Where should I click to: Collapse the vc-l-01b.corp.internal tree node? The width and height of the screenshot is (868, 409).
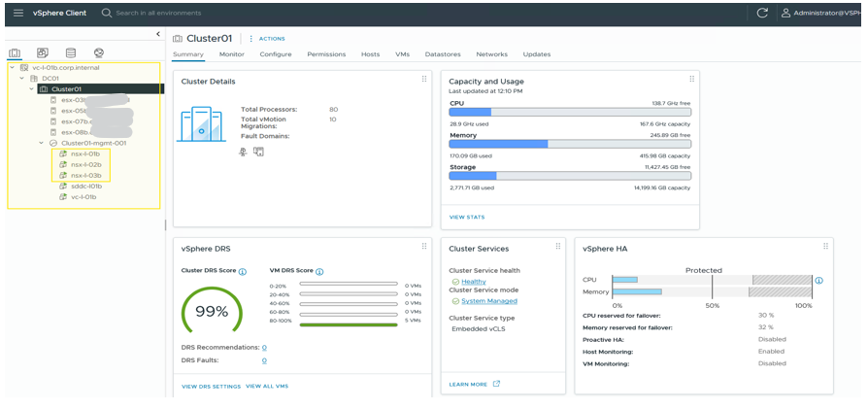click(13, 68)
